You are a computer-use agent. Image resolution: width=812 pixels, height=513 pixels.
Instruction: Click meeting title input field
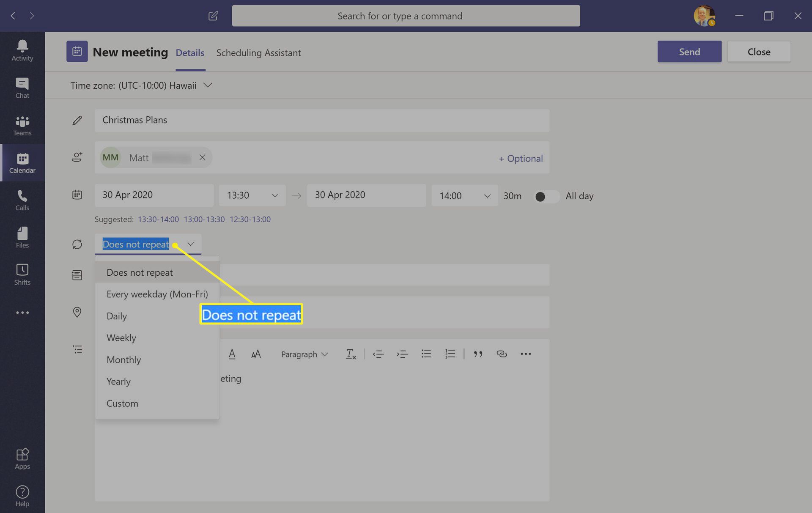pos(321,119)
